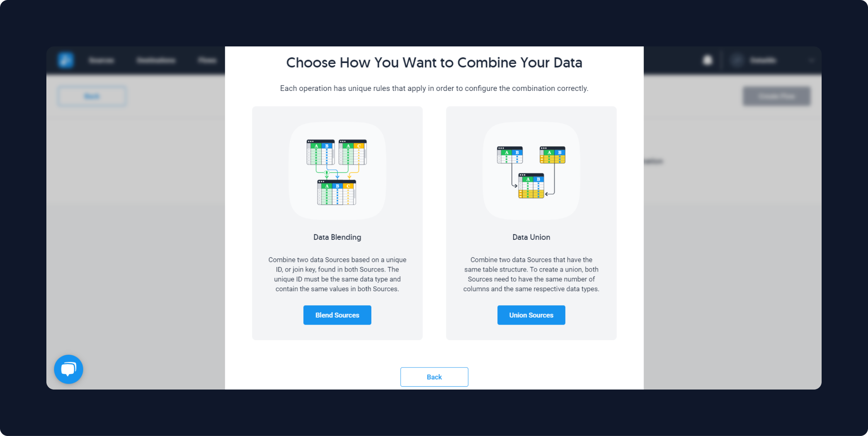The image size is (868, 436).
Task: Click the Union Sources button
Action: (x=531, y=315)
